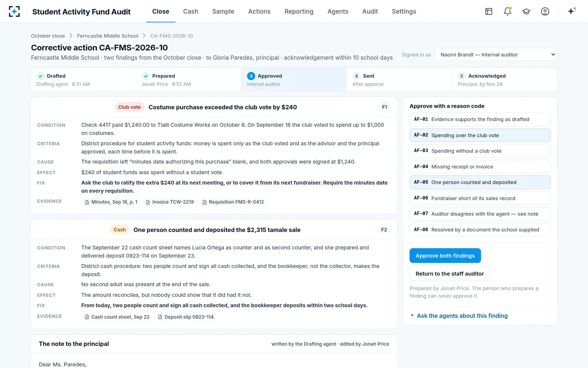Click the F2 finding badge

384,230
